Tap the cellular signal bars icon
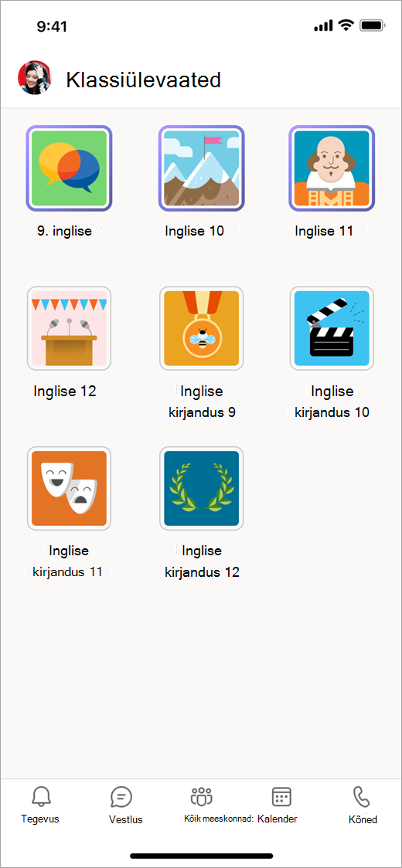Screen dimensions: 402x868 click(x=323, y=25)
